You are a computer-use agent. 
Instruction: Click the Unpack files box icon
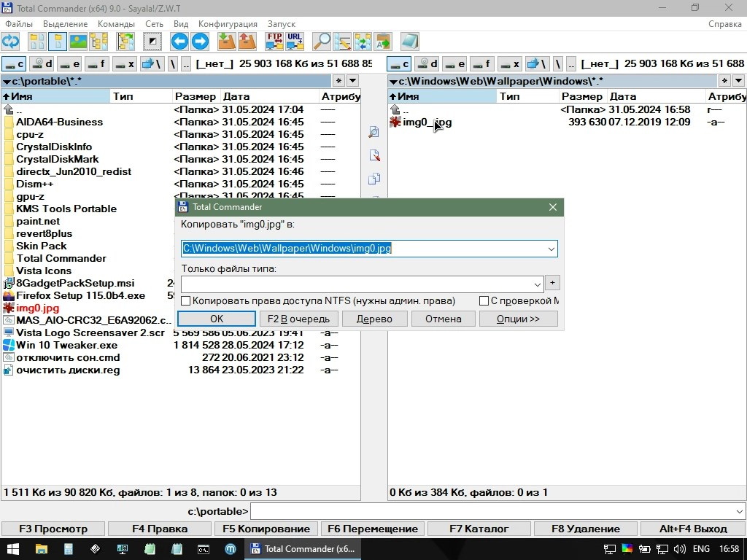[x=247, y=42]
